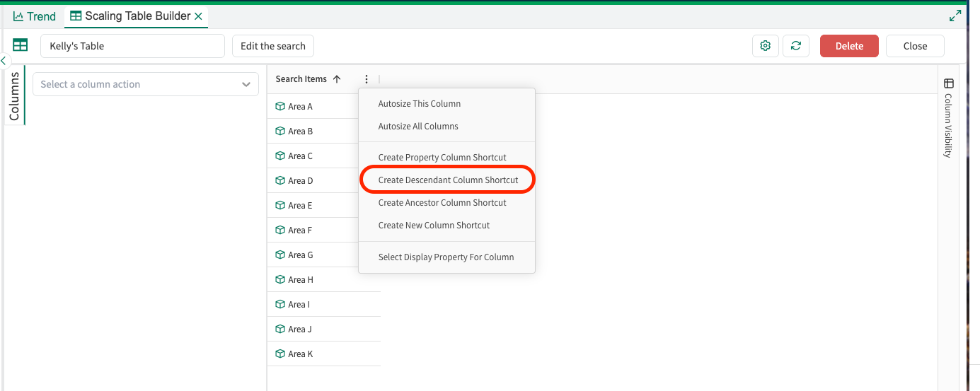Click the cube icon next to Area A

(280, 107)
